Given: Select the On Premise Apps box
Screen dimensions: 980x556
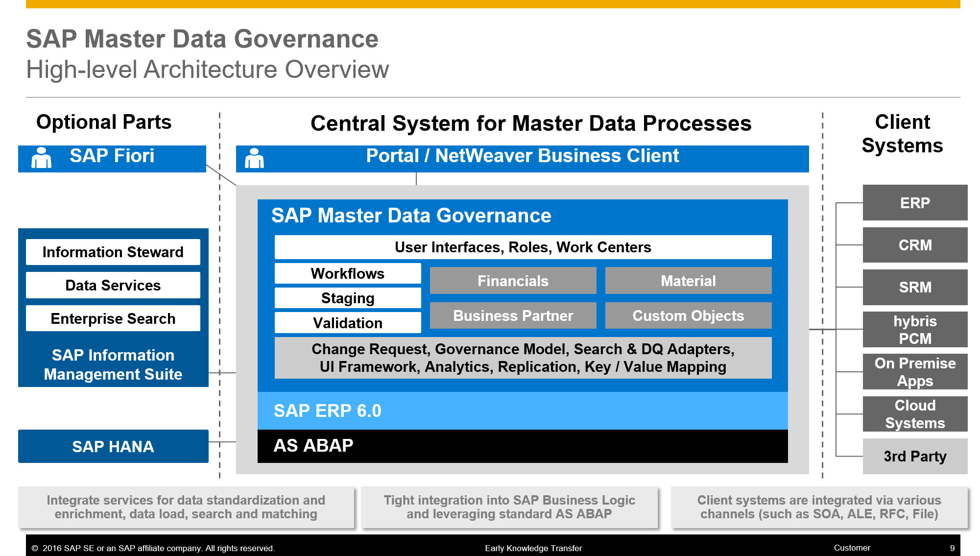Looking at the screenshot, I should pyautogui.click(x=915, y=372).
